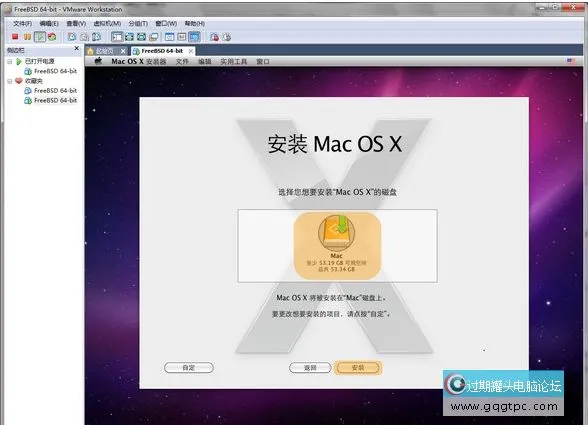Viewport: 588px width, 425px height.
Task: Toggle the sidebar display toolbar icon
Action: tap(117, 37)
